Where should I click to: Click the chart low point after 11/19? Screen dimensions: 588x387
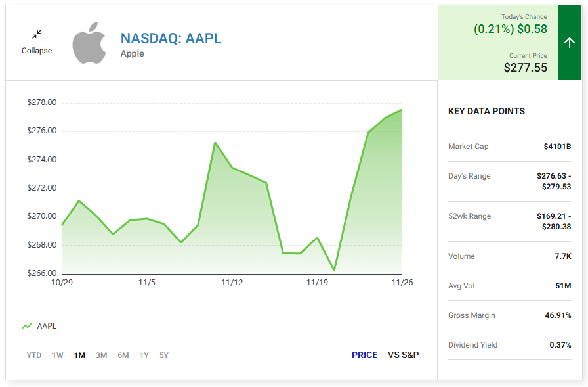coord(334,269)
